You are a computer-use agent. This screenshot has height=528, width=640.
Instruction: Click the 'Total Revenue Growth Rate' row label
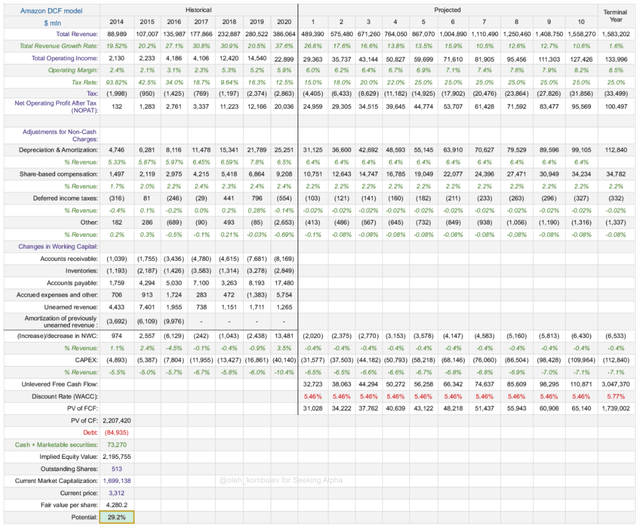(x=59, y=46)
